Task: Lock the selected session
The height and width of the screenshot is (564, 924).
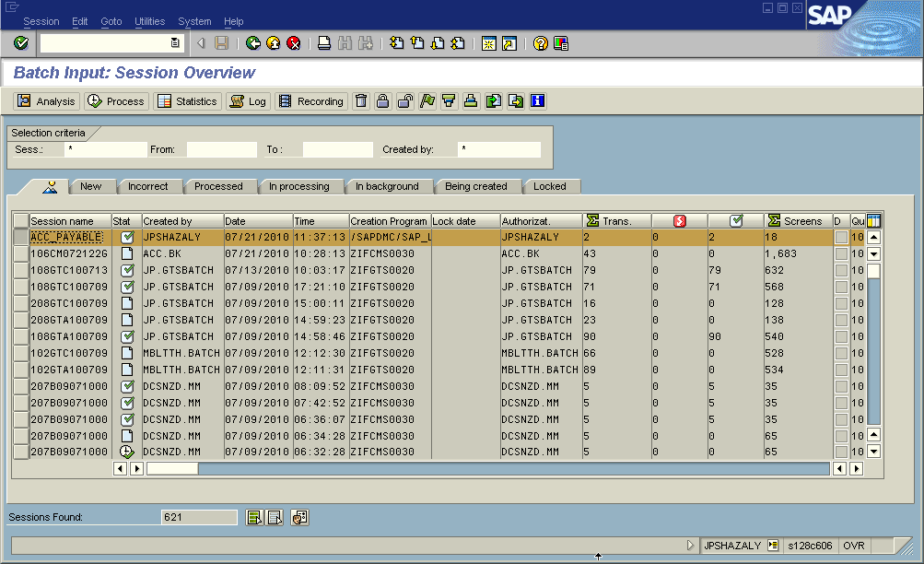Action: click(382, 101)
